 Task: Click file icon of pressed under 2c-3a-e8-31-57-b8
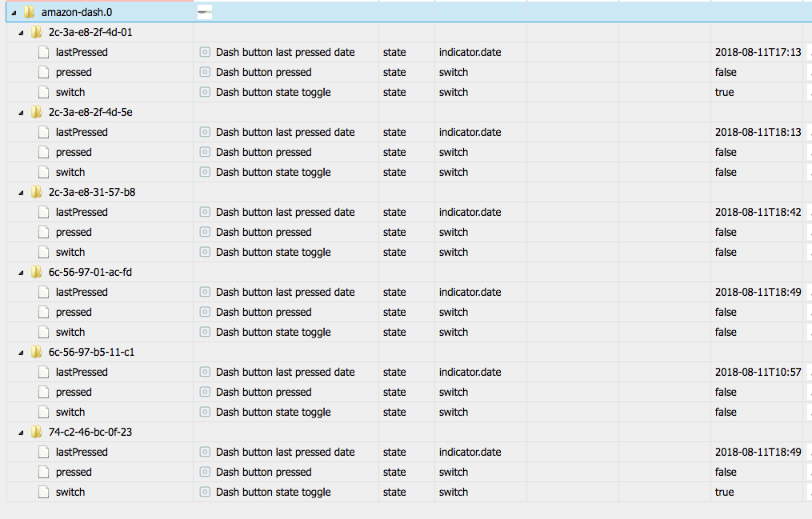click(43, 232)
